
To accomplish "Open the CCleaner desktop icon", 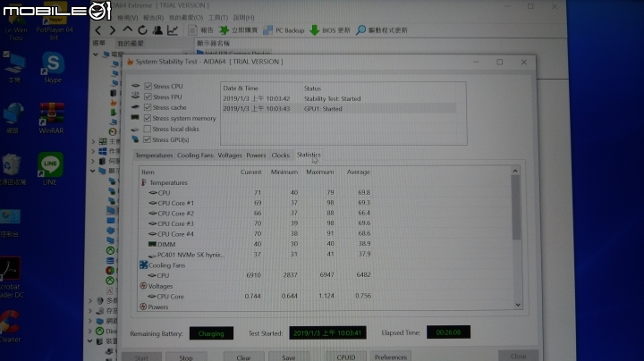I will pos(10,327).
